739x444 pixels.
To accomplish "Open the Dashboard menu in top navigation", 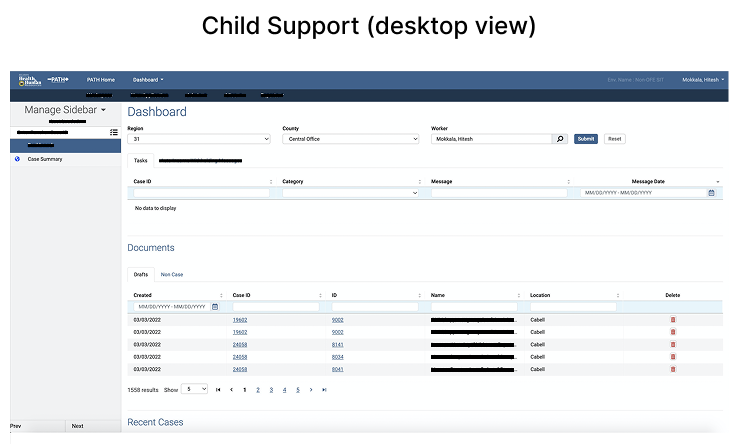I will (148, 79).
